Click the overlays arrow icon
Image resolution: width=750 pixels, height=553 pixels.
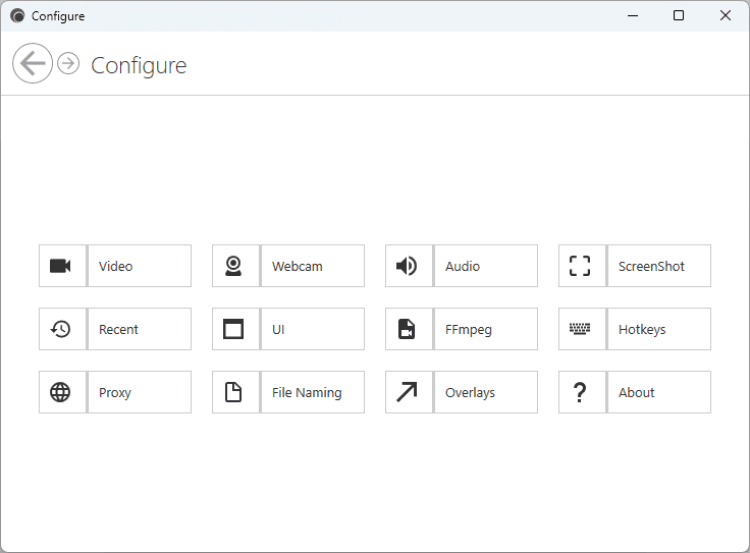[x=407, y=392]
